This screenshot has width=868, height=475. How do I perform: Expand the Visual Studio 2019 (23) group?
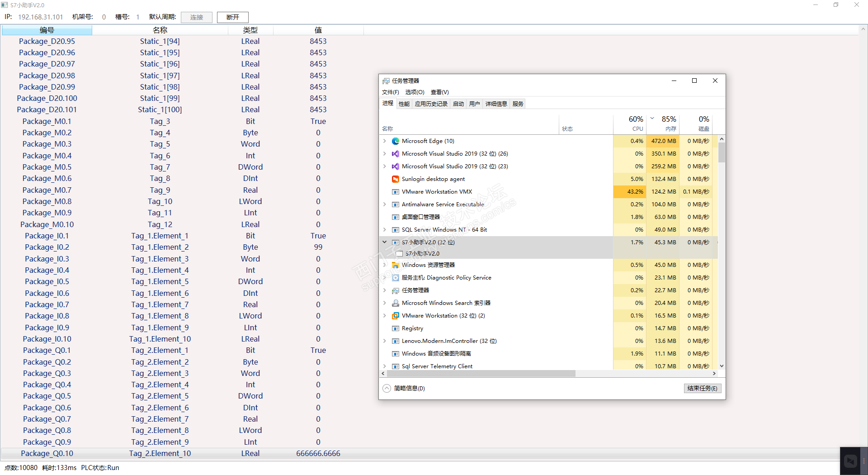(x=385, y=166)
